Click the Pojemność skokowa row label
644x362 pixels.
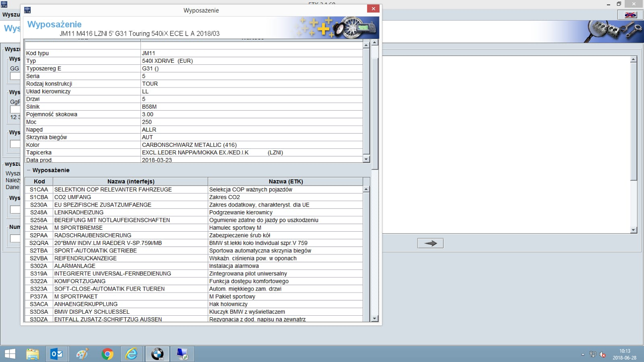(x=51, y=114)
